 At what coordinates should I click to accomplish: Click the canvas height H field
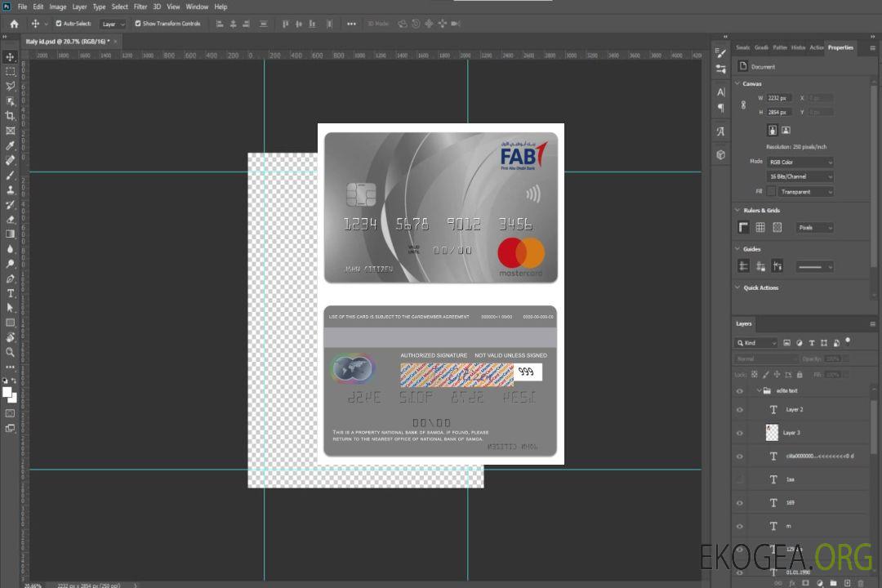click(x=780, y=112)
